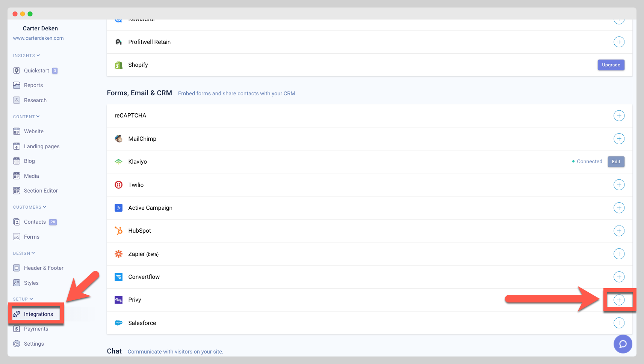644x364 pixels.
Task: Add the MailChimp integration with plus icon
Action: point(619,139)
